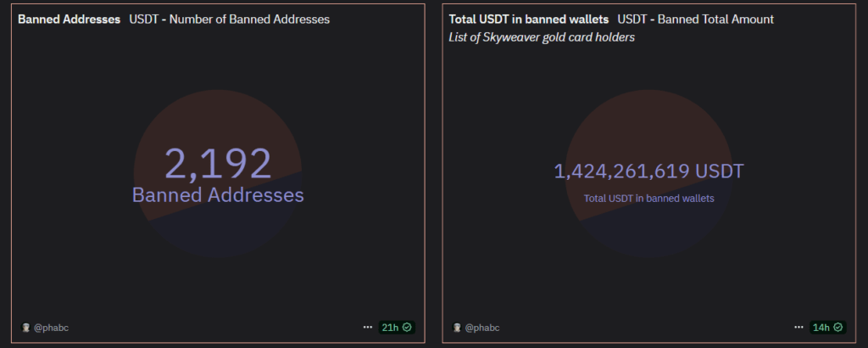Visit @phabc profile from the left panel
Screen dimensions: 868x348
[x=51, y=328]
